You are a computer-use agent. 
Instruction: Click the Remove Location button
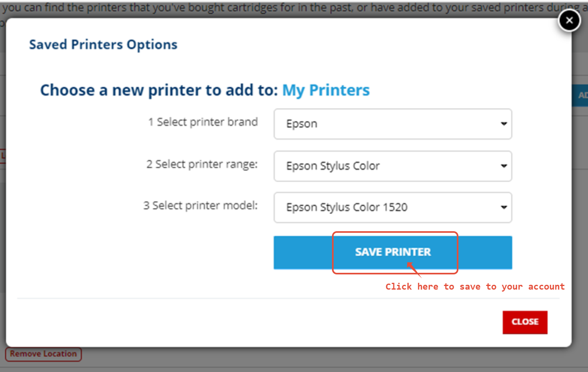tap(43, 354)
